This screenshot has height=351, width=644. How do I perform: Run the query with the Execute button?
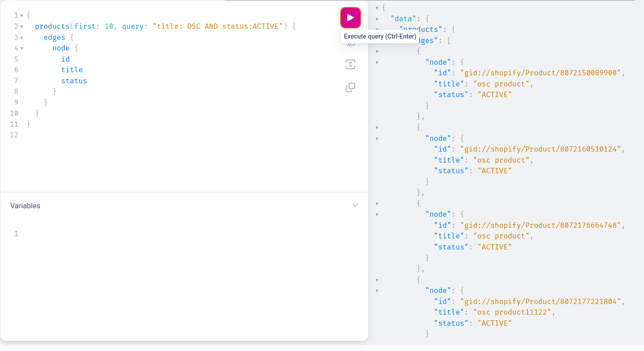[350, 18]
